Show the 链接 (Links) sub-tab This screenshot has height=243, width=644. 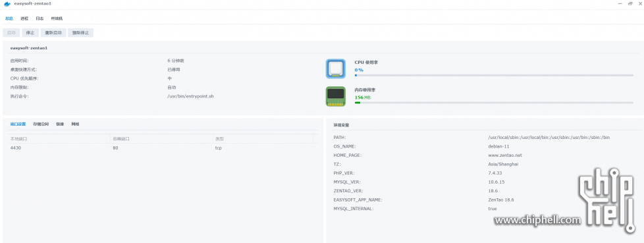60,124
